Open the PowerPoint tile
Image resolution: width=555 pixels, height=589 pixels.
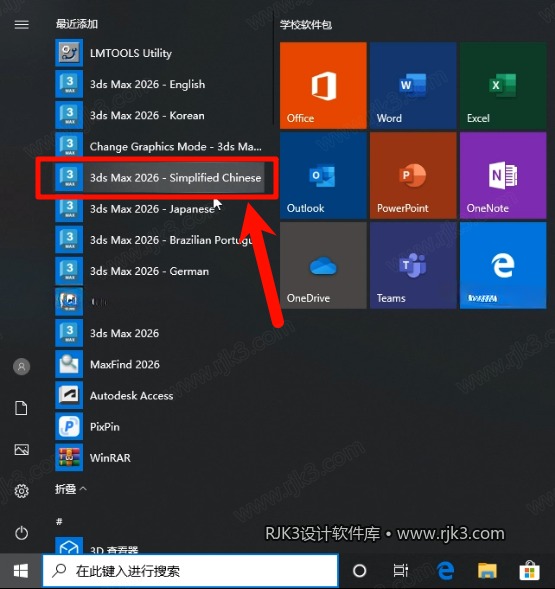click(x=413, y=175)
